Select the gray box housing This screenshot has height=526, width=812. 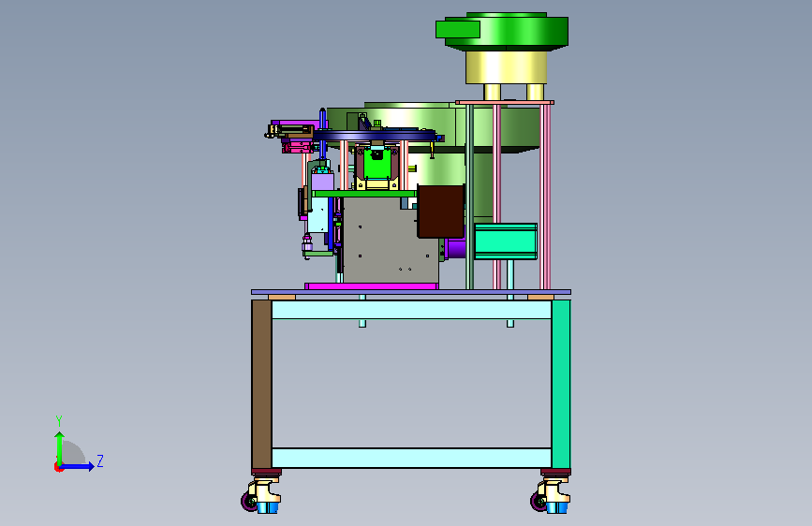click(x=391, y=241)
